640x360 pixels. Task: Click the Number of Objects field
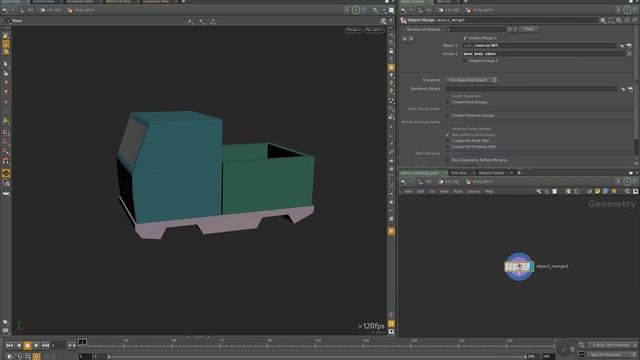pyautogui.click(x=476, y=29)
